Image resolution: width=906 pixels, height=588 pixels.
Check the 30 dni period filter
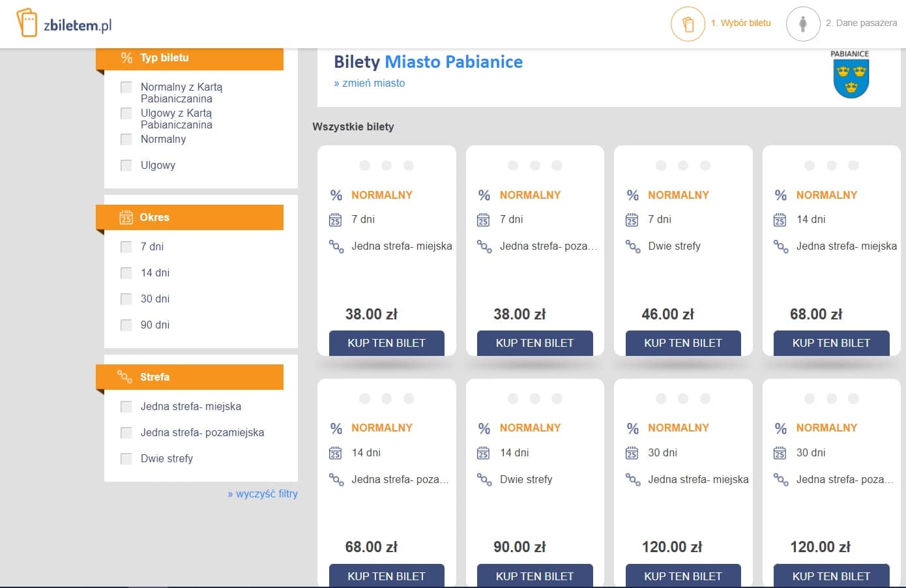click(x=126, y=299)
